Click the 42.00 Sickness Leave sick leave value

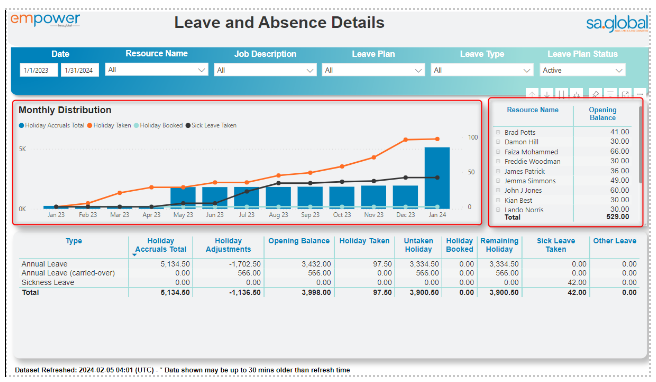pyautogui.click(x=577, y=282)
